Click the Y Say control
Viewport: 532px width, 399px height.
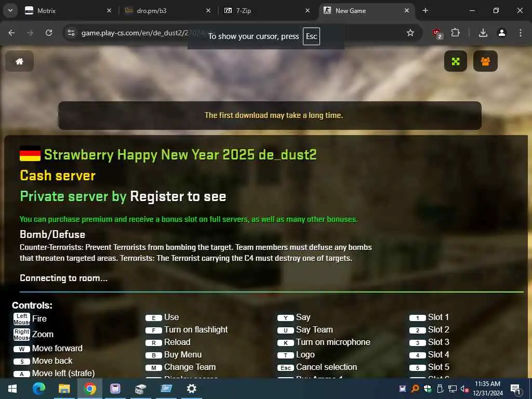point(294,317)
